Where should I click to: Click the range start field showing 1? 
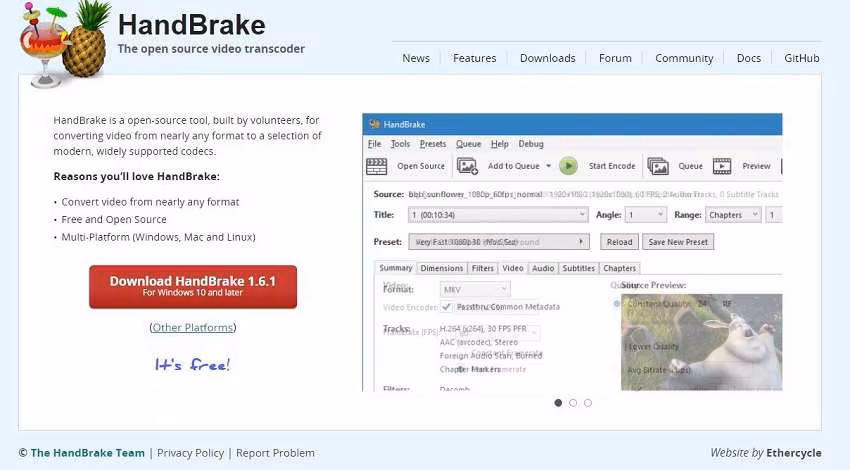[774, 215]
